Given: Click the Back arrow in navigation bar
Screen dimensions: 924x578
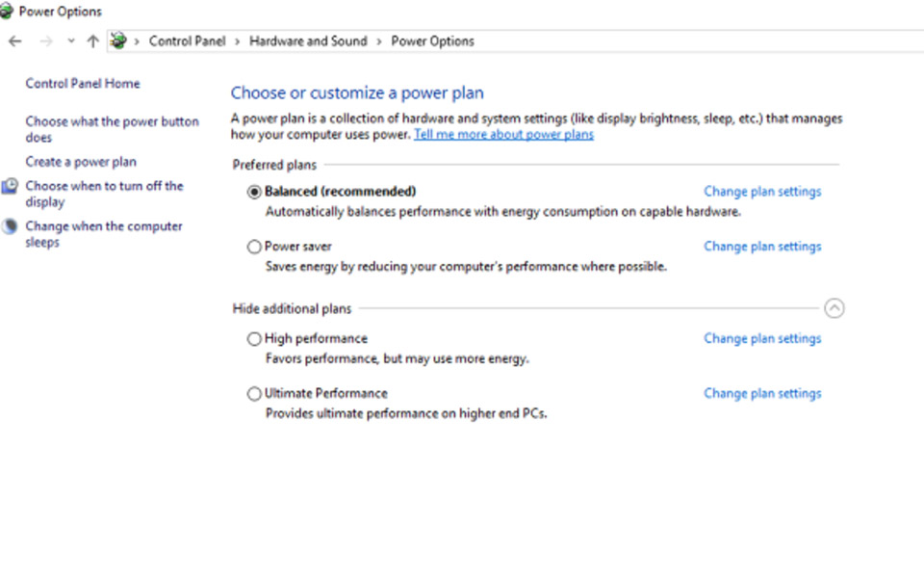Looking at the screenshot, I should point(15,41).
